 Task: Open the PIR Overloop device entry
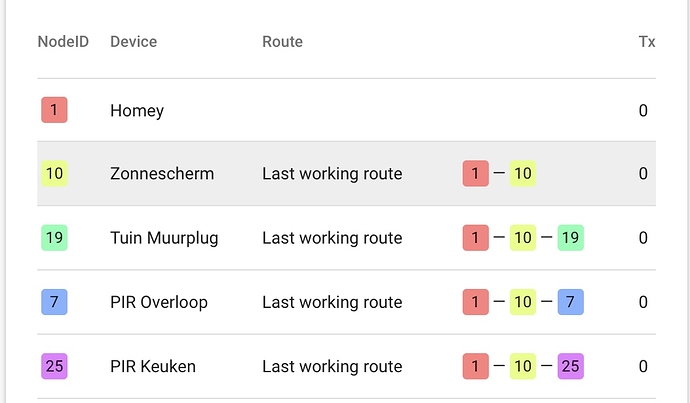[x=159, y=302]
